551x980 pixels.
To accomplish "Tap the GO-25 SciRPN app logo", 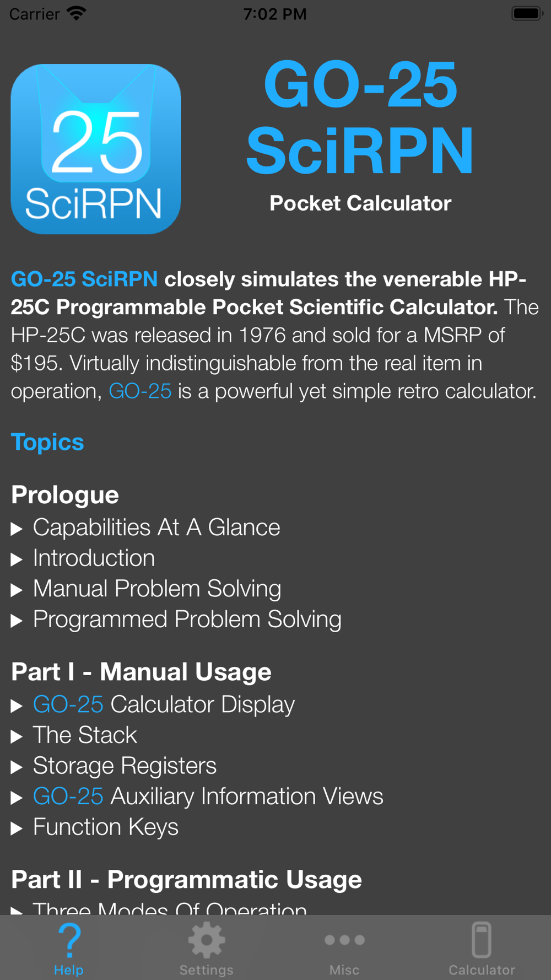I will (96, 149).
